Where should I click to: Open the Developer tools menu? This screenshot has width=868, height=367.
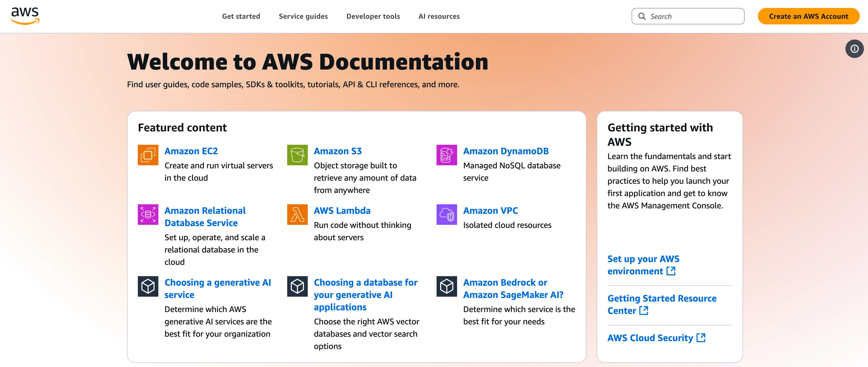[373, 16]
